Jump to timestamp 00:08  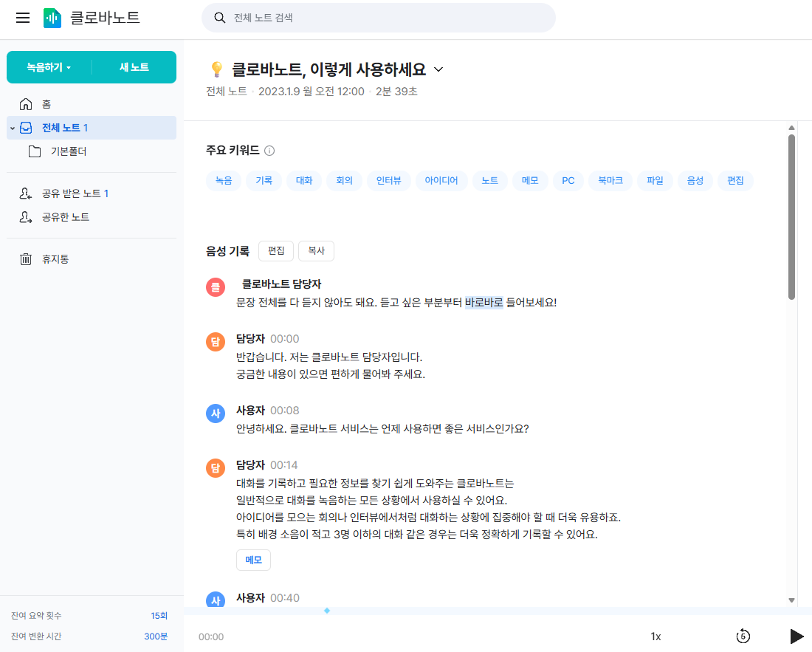285,411
